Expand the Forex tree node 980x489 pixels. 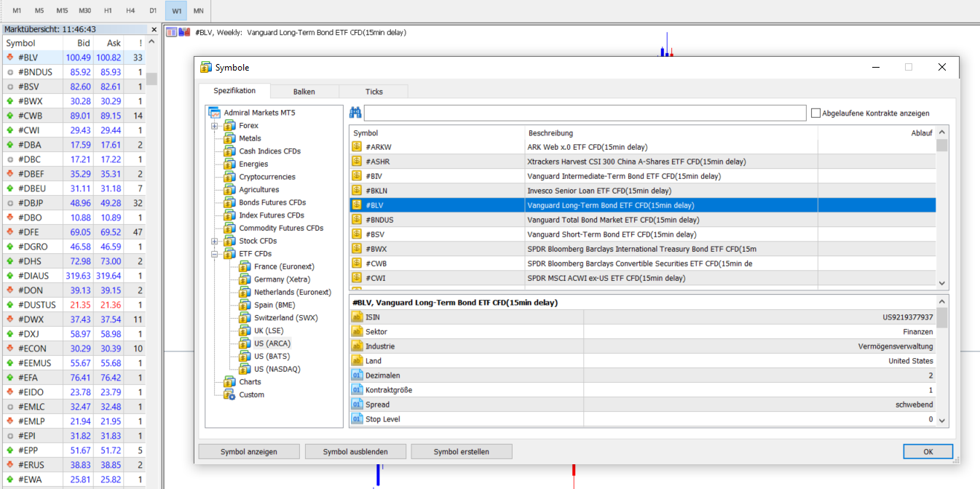tap(215, 126)
